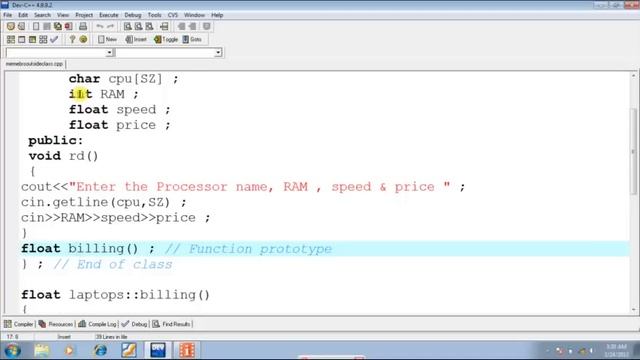Open the Tools menu
This screenshot has height=360, width=640.
(x=155, y=15)
